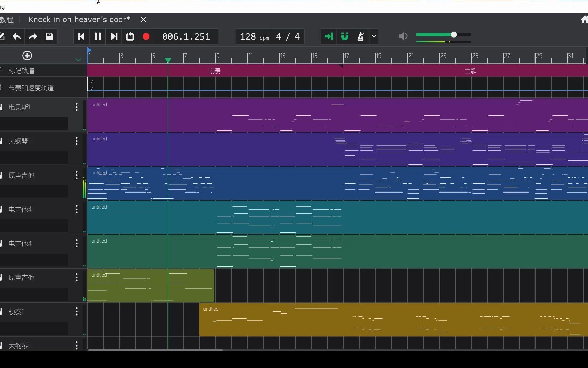Click the blue start marker at bar 1
This screenshot has width=588, height=368.
click(x=89, y=50)
